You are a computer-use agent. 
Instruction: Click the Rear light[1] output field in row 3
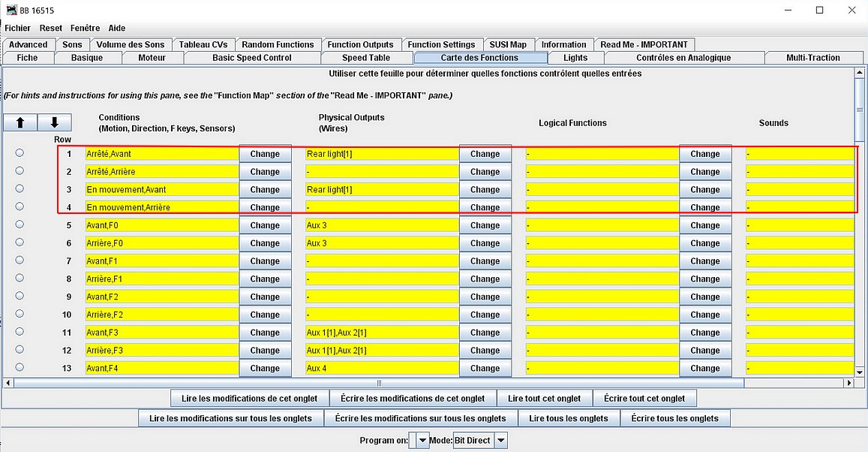(383, 189)
